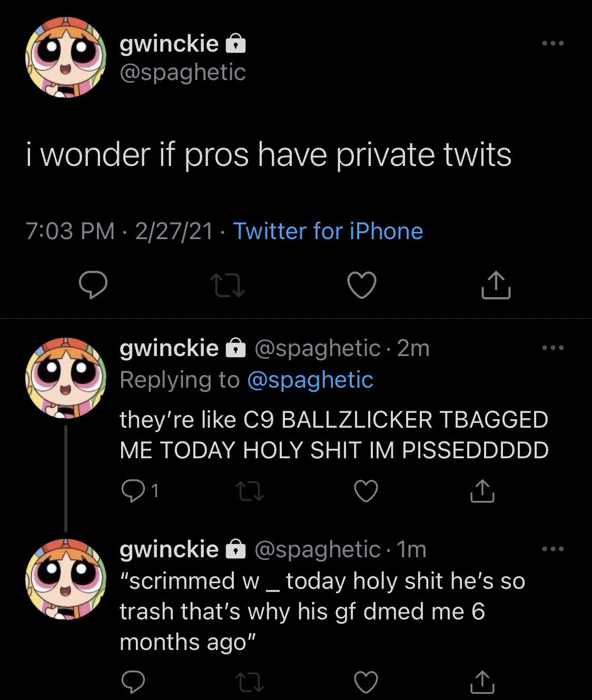The height and width of the screenshot is (700, 592).
Task: Open more options for the main tweet
Action: pyautogui.click(x=553, y=44)
